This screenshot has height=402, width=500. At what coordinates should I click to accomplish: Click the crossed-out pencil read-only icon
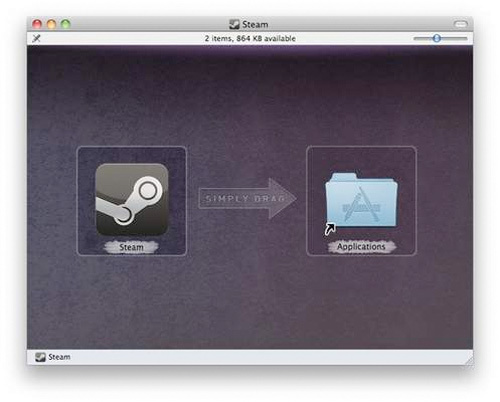click(x=36, y=38)
